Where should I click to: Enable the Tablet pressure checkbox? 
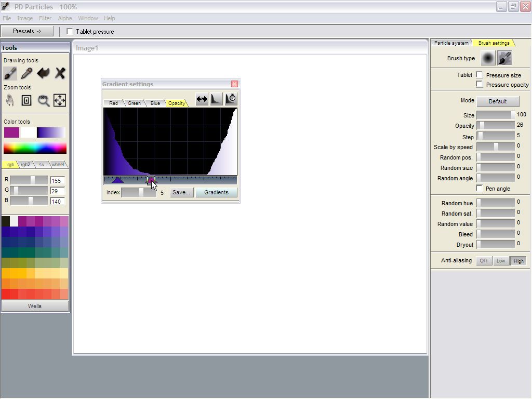pos(70,32)
